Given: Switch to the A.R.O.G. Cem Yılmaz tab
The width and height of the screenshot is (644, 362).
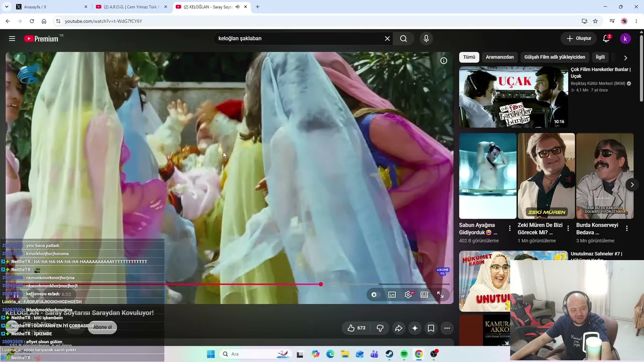Looking at the screenshot, I should pyautogui.click(x=132, y=7).
